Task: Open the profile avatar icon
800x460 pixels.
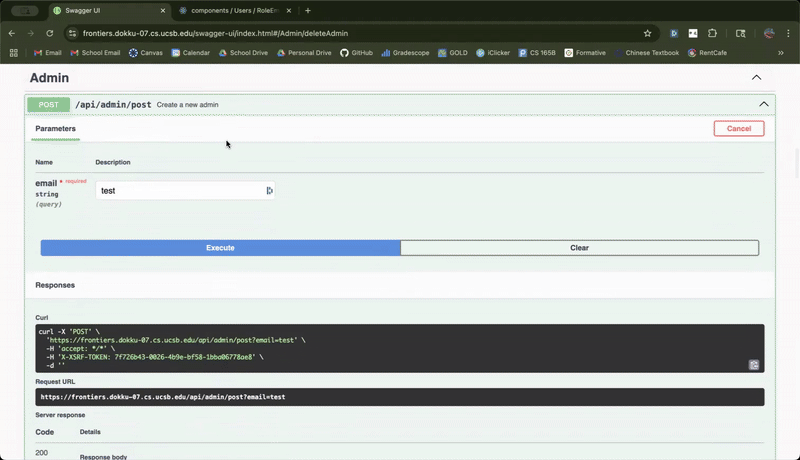Action: point(769,33)
